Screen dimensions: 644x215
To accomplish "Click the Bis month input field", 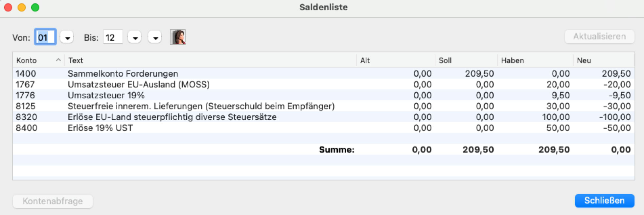I will (113, 37).
